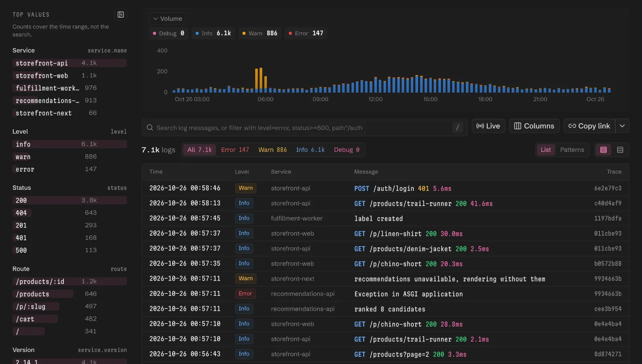Screen dimensions: 642x364
Task: Open trace 6e2e79c3
Action: tap(608, 188)
